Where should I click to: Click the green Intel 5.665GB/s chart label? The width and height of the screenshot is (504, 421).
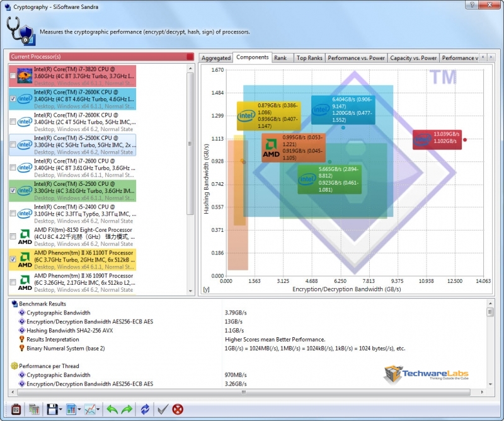coord(329,179)
